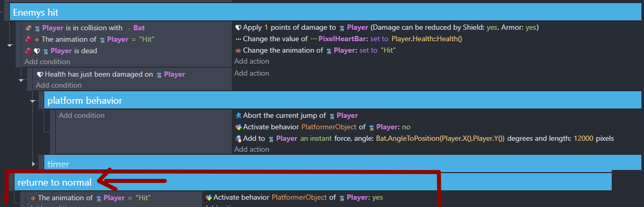This screenshot has width=644, height=207.
Task: Select the 'Enemys hit' group header
Action: tap(325, 11)
